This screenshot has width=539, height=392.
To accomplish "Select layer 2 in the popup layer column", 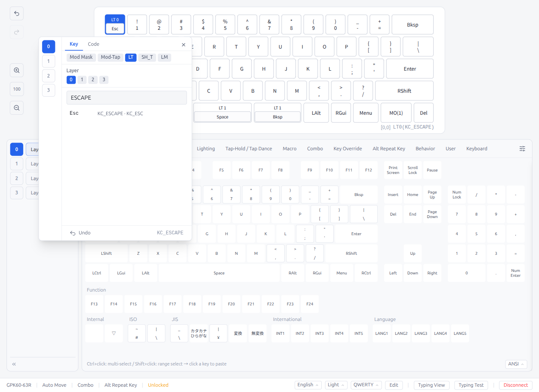I will point(49,76).
